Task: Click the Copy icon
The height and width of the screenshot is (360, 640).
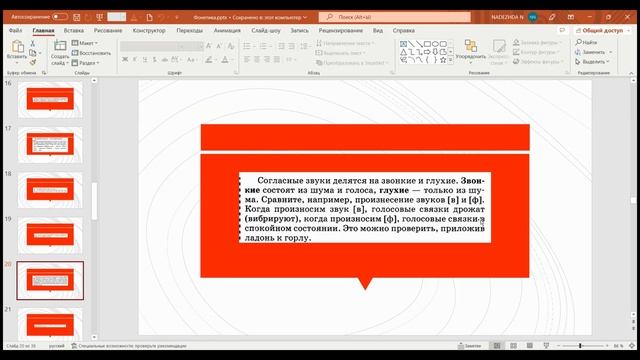Action: click(33, 53)
